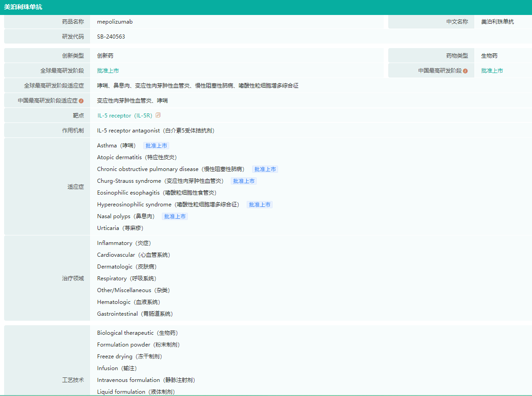Click the 美泊利珠单抗 header title
Screen dimensions: 532x396
(23, 7)
